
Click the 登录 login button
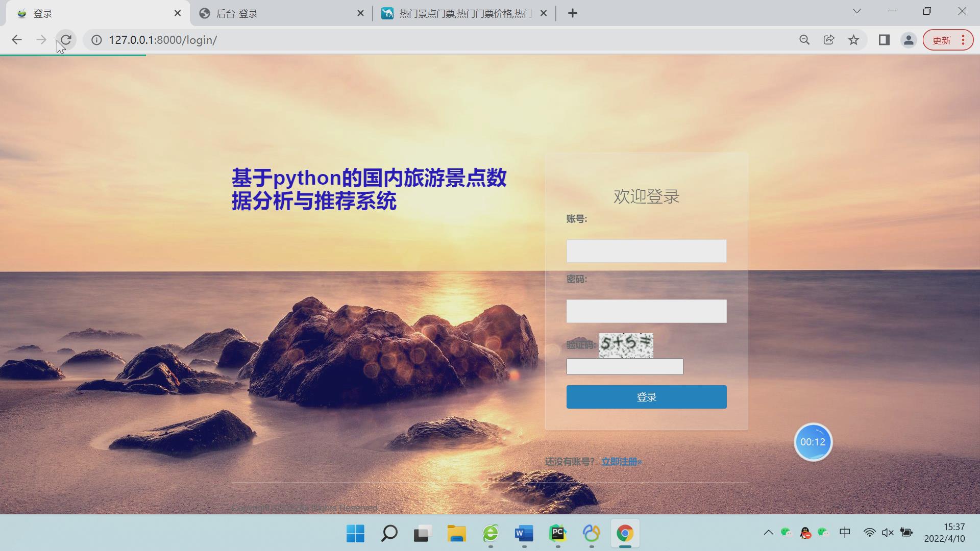pyautogui.click(x=646, y=396)
